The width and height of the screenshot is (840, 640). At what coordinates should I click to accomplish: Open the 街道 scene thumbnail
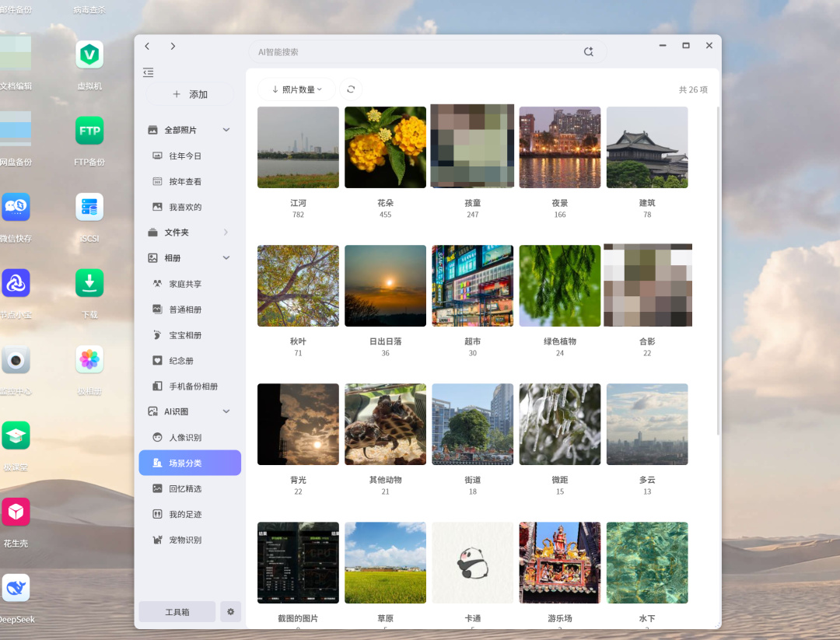tap(473, 424)
